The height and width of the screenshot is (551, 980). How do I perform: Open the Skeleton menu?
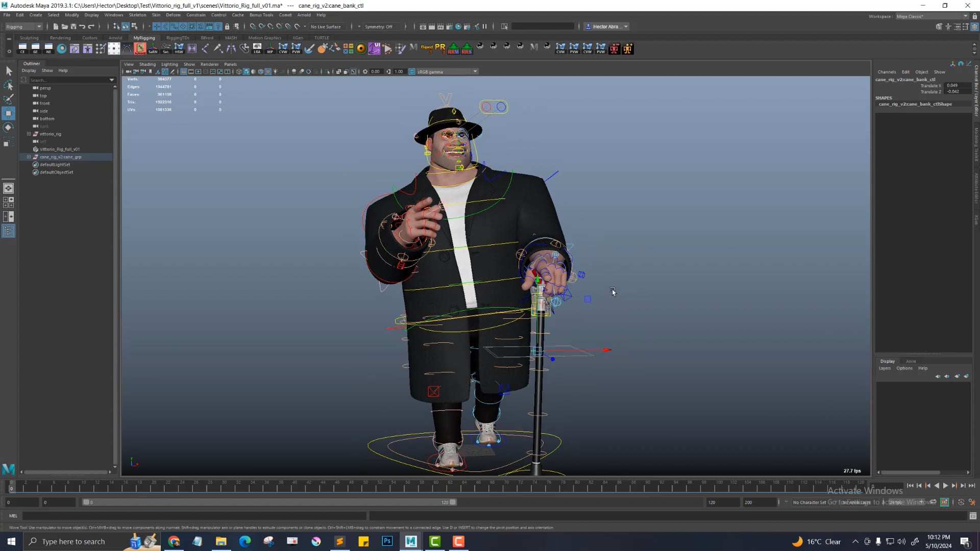coord(137,15)
